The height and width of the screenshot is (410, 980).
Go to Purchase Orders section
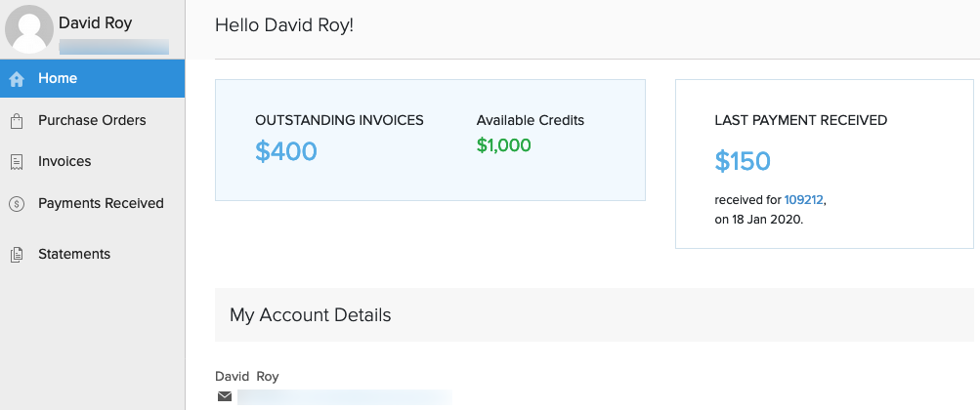(92, 120)
